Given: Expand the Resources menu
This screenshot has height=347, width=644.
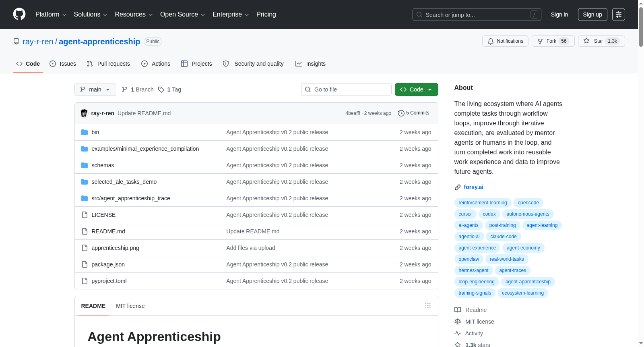Looking at the screenshot, I should tap(134, 15).
